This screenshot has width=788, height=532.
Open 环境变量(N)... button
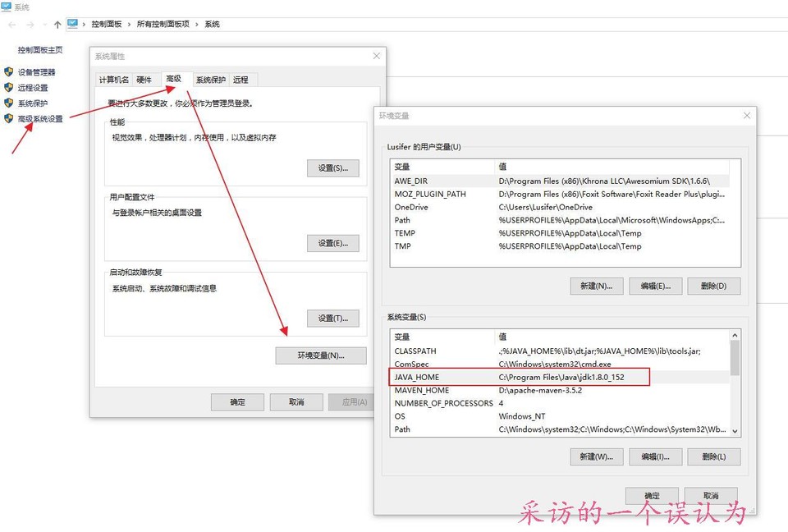(x=321, y=355)
